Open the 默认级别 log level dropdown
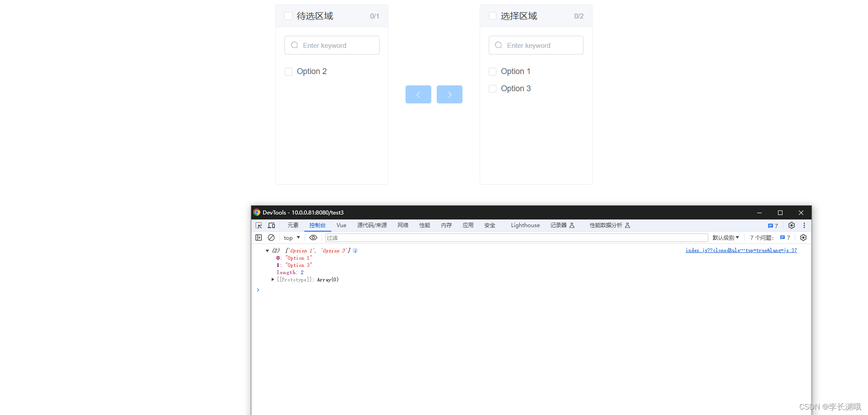The image size is (868, 415). pos(725,238)
